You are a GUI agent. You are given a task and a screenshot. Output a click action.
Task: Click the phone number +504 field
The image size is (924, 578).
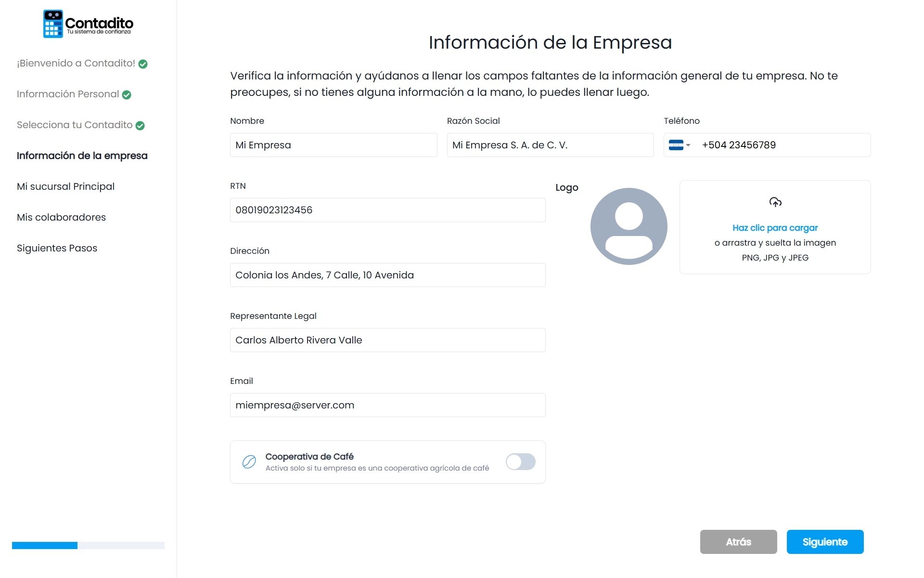click(767, 145)
